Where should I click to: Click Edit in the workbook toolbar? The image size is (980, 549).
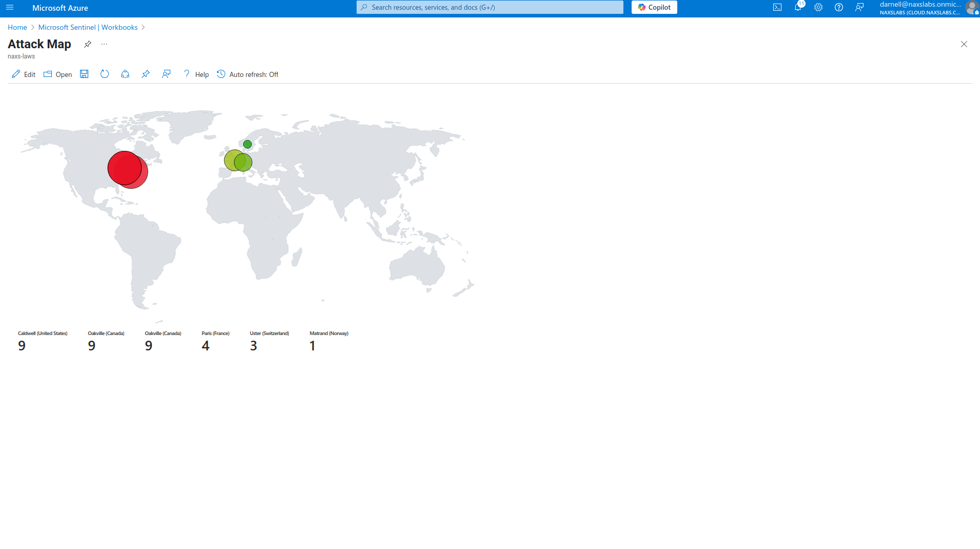pyautogui.click(x=24, y=74)
